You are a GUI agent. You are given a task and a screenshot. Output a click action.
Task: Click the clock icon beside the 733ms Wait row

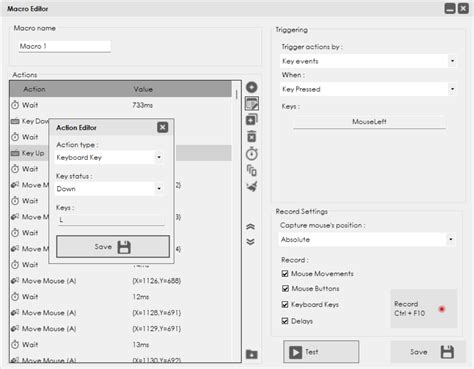[x=15, y=105]
